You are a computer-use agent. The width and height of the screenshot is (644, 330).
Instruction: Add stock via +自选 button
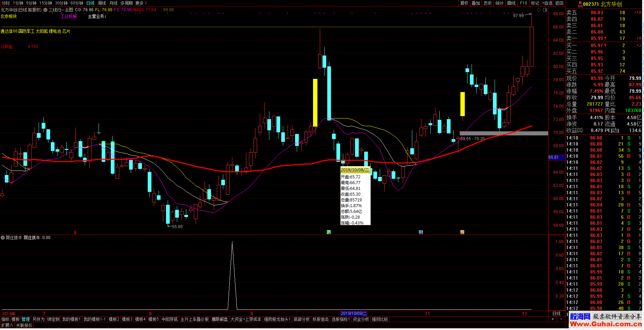[x=547, y=3]
